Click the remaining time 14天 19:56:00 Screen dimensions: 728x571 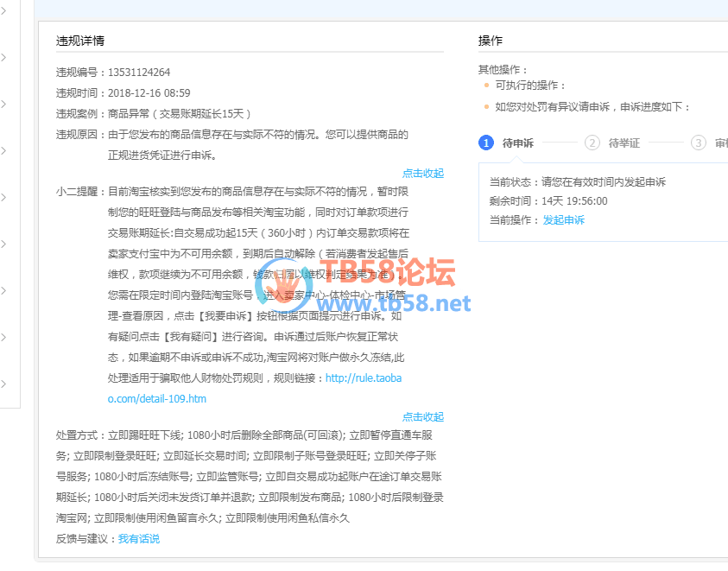[574, 201]
